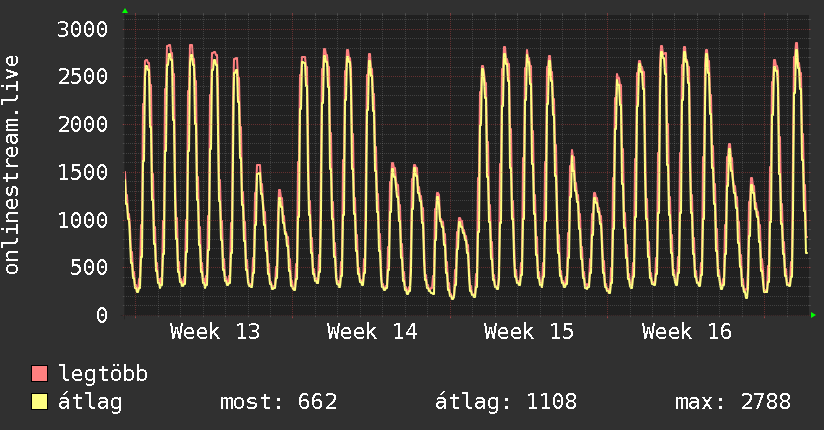Click the 'Week 16' axis label
The width and height of the screenshot is (824, 430).
point(686,332)
